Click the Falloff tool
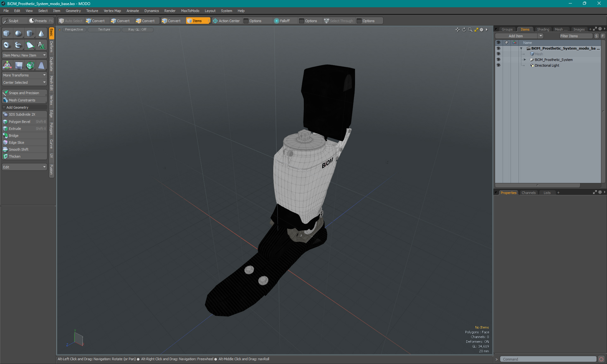This screenshot has height=364, width=607. 282,21
